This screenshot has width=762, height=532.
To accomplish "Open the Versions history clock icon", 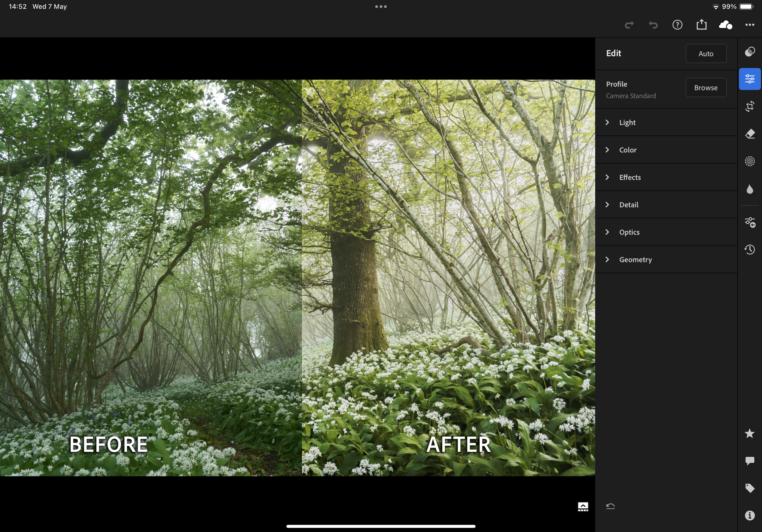I will [x=750, y=250].
